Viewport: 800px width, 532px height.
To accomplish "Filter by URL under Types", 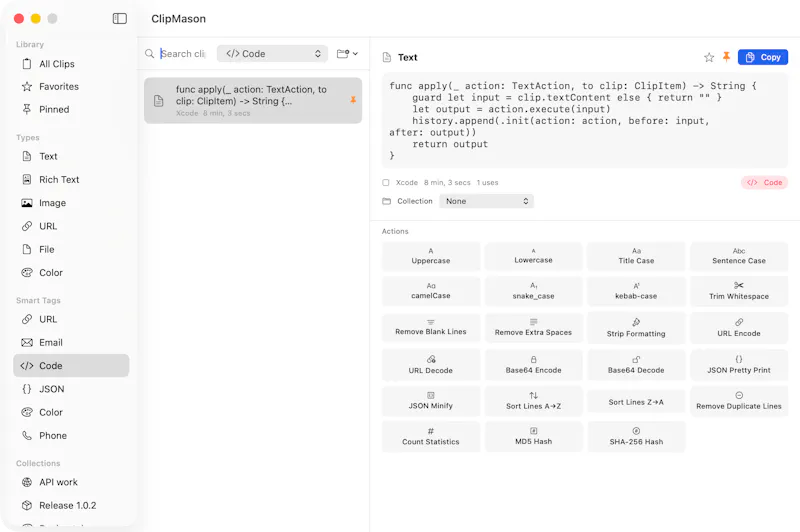I will pyautogui.click(x=71, y=226).
